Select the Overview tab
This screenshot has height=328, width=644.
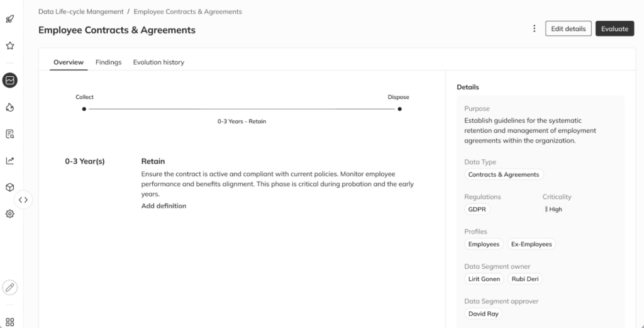pos(69,62)
